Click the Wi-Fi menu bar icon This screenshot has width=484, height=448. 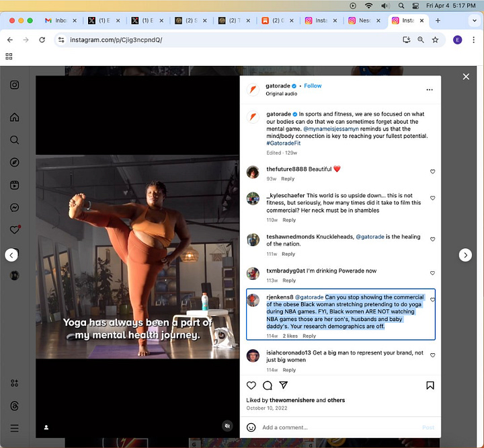(x=368, y=5)
